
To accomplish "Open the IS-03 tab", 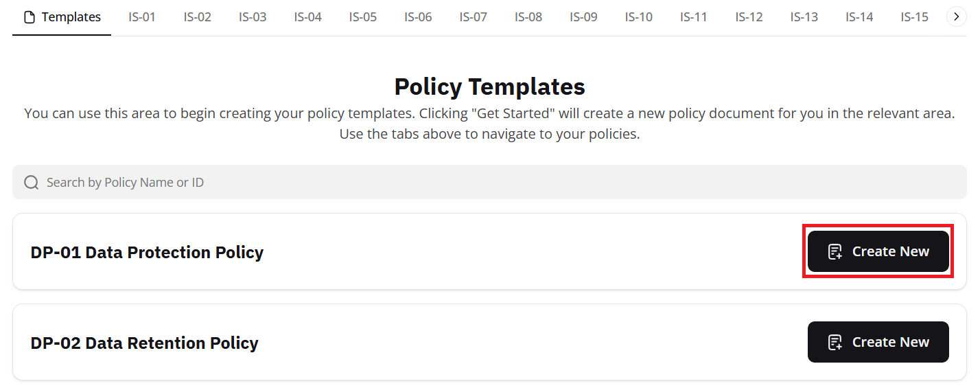I will (253, 17).
